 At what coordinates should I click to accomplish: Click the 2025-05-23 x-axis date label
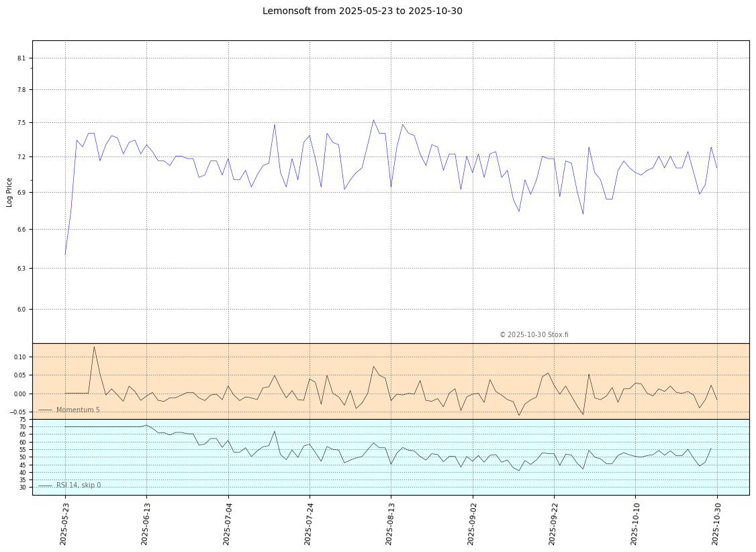(64, 522)
